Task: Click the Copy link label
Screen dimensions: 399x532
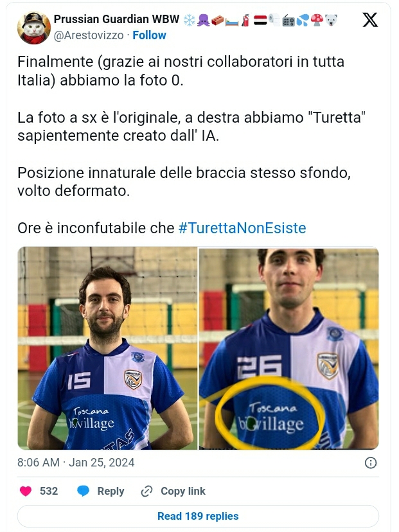Action: point(183,491)
